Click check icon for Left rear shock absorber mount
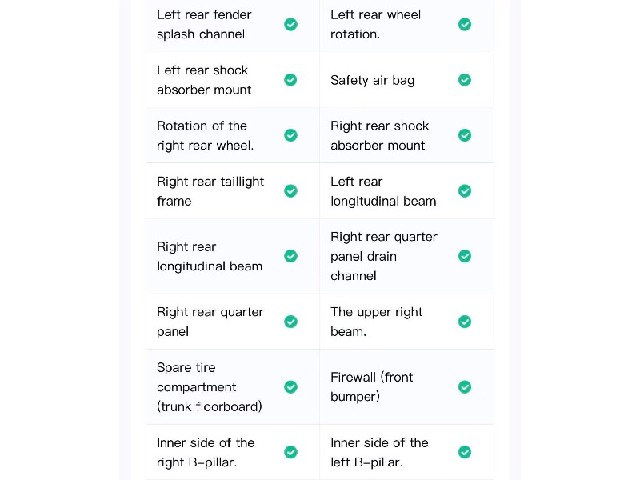This screenshot has height=480, width=640. (x=291, y=80)
